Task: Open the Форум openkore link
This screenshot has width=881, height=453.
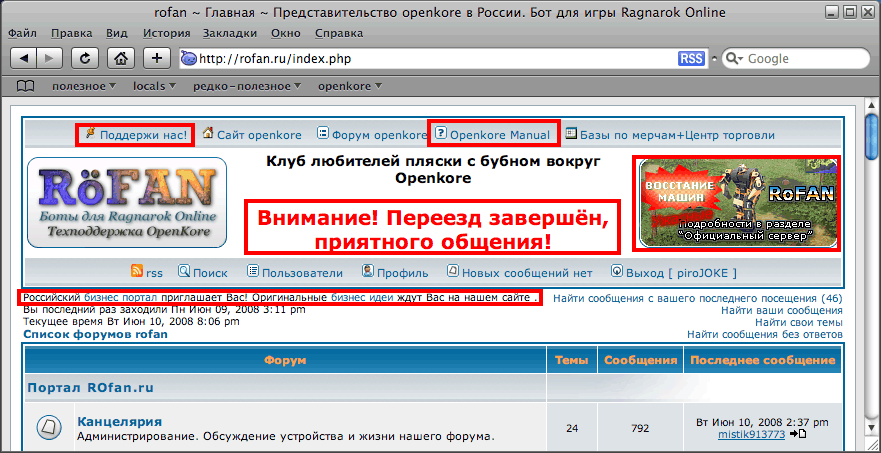Action: [379, 135]
